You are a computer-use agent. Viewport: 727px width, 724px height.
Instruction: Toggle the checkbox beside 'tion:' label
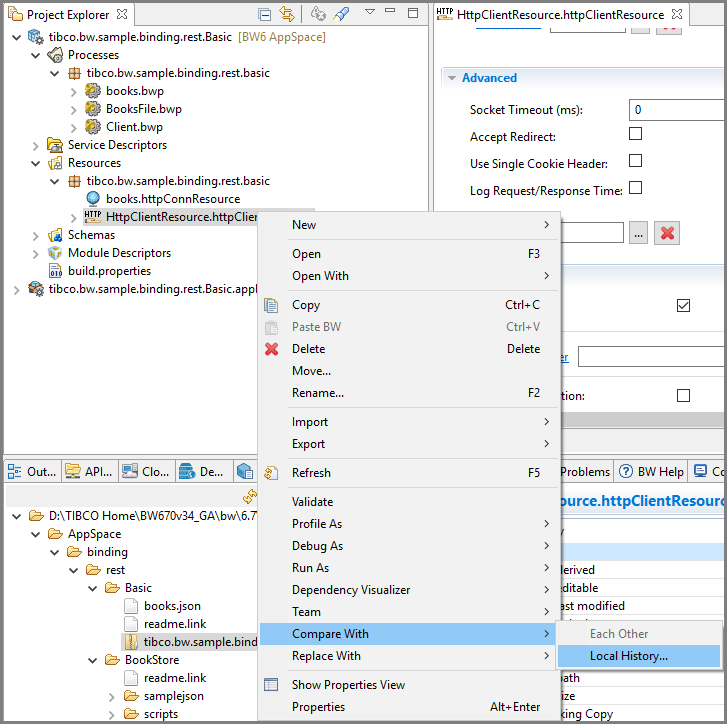pos(683,395)
